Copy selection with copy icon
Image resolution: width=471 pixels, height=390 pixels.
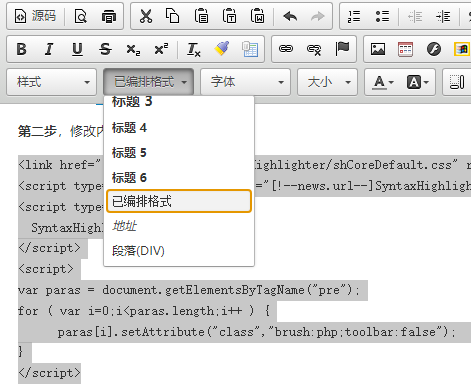[x=173, y=16]
